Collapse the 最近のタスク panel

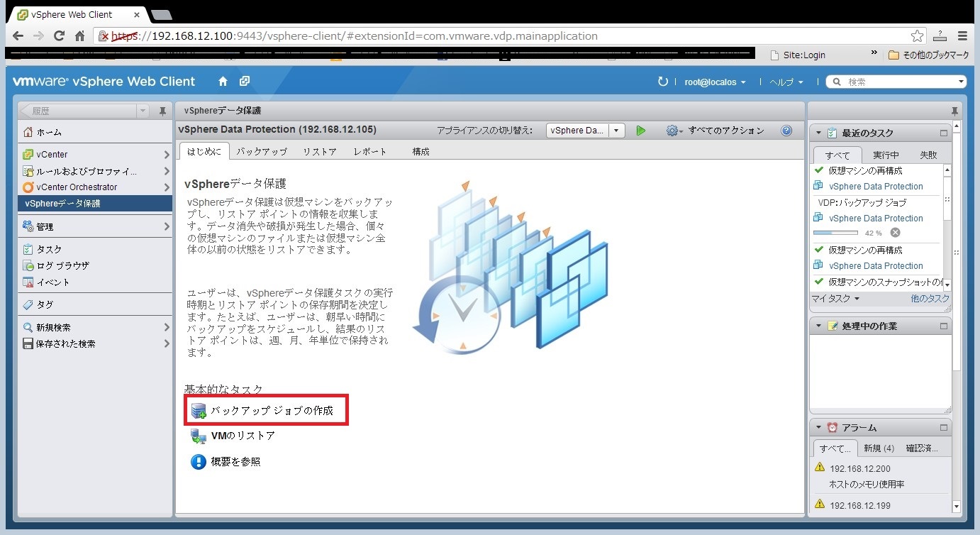pos(818,133)
